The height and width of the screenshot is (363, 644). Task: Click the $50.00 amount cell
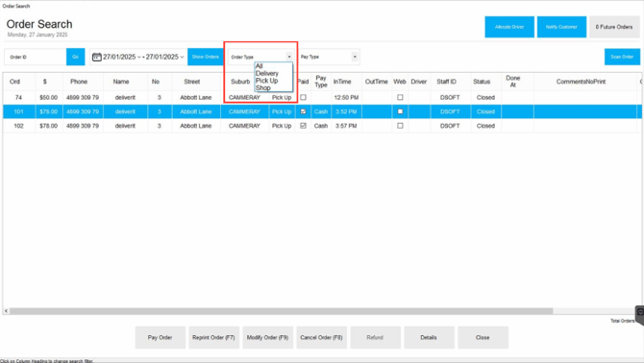(x=48, y=98)
